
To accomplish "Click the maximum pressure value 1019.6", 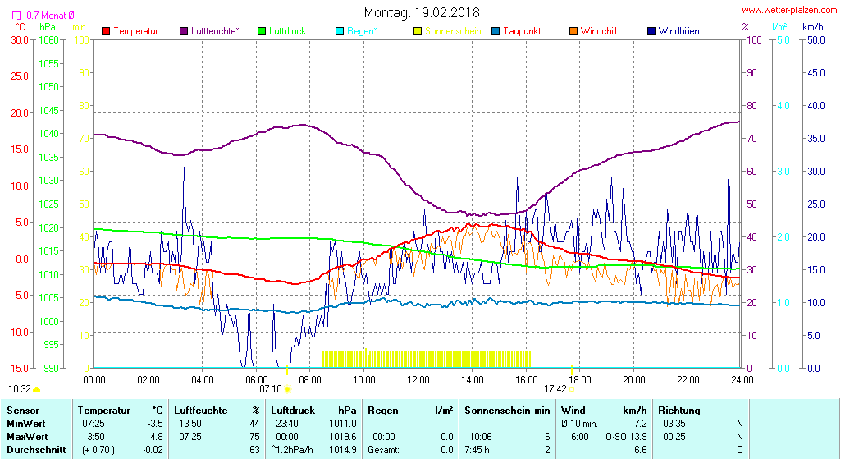I will (x=343, y=437).
